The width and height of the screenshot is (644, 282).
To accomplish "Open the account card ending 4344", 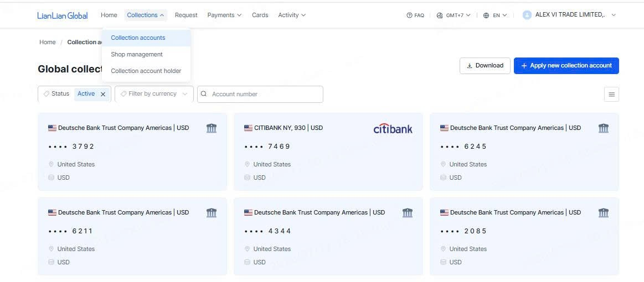I will (328, 236).
